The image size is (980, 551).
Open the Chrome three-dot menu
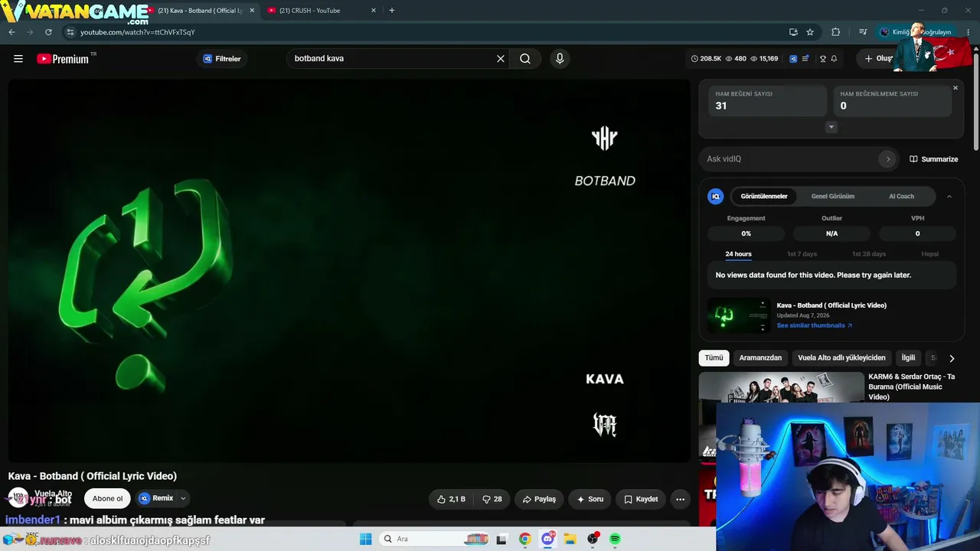[968, 32]
